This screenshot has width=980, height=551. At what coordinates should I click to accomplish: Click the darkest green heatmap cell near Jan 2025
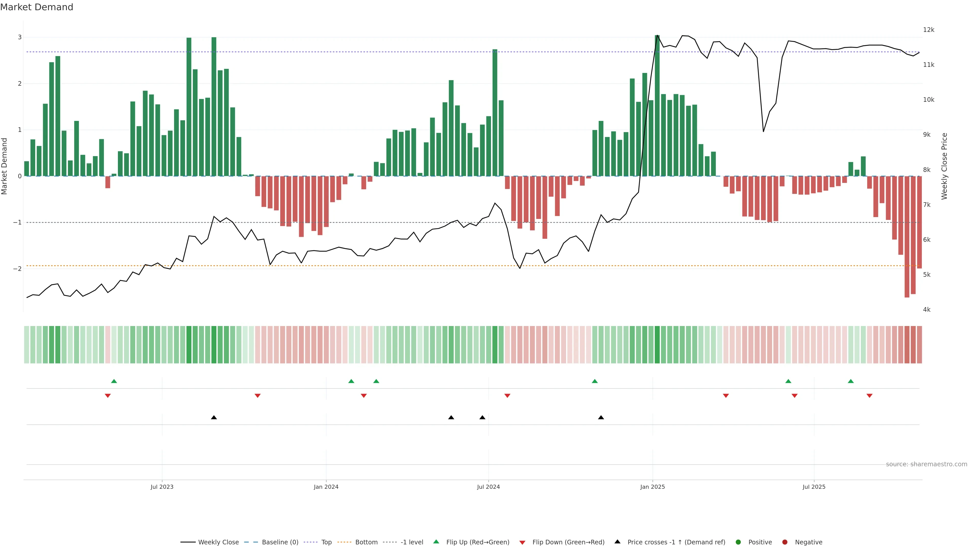[x=657, y=345]
